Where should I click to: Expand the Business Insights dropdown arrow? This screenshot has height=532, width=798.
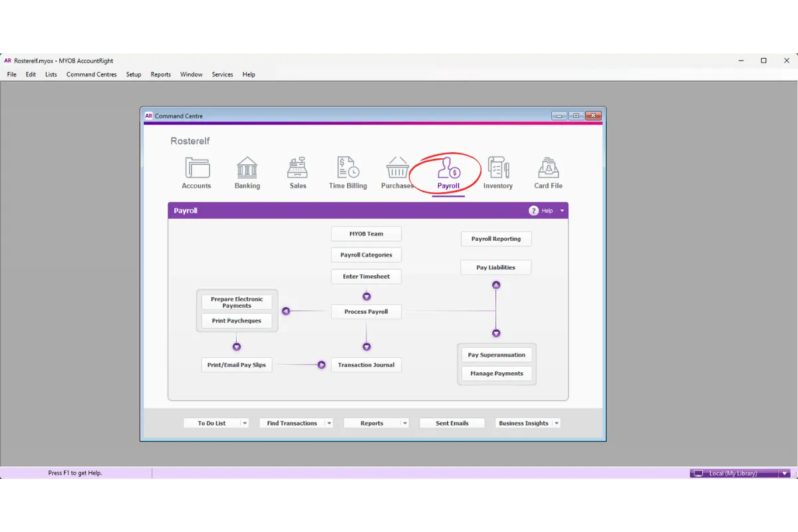(x=557, y=423)
